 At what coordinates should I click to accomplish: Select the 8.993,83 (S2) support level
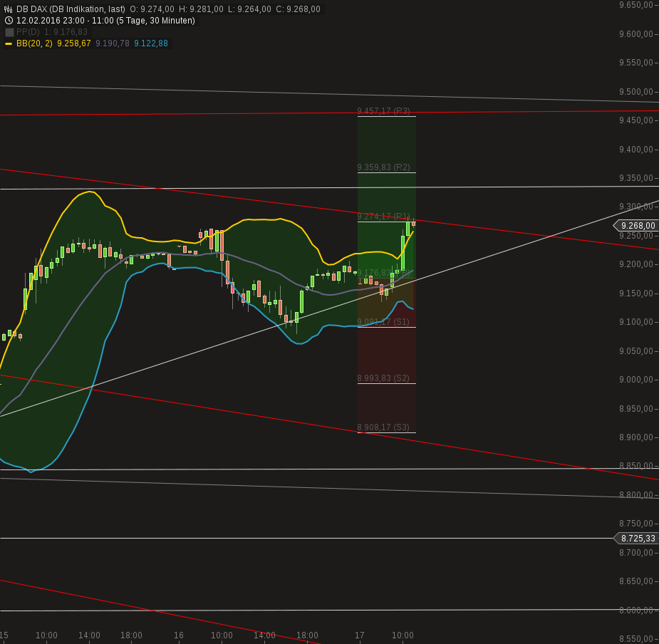point(383,378)
